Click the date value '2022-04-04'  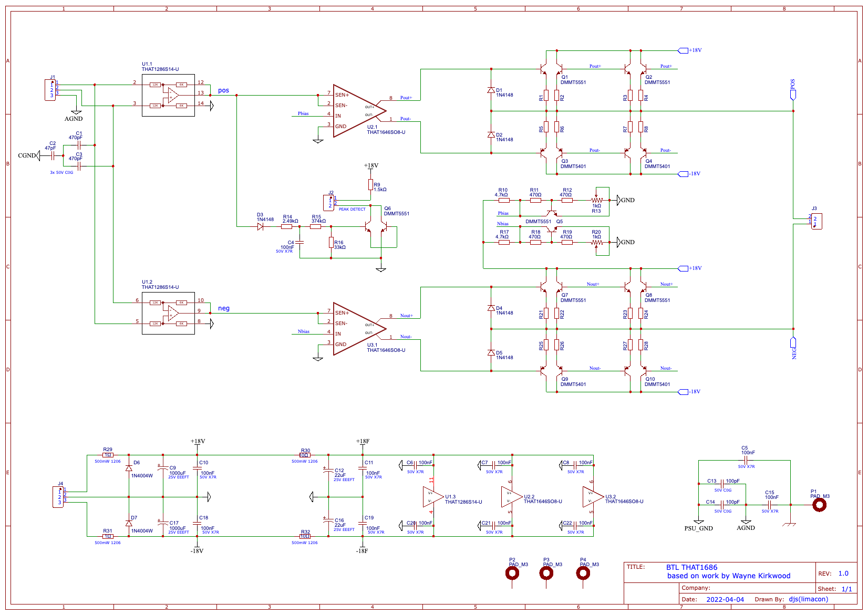(725, 599)
